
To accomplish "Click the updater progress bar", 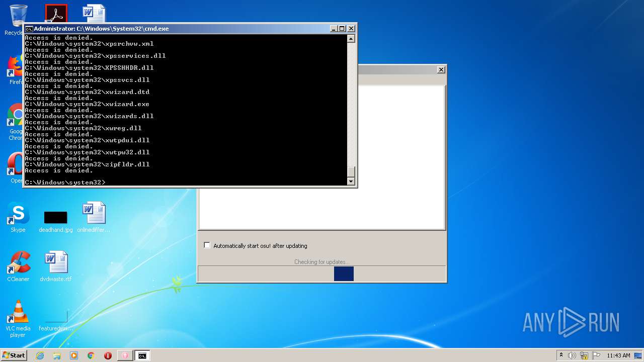I will coord(321,274).
